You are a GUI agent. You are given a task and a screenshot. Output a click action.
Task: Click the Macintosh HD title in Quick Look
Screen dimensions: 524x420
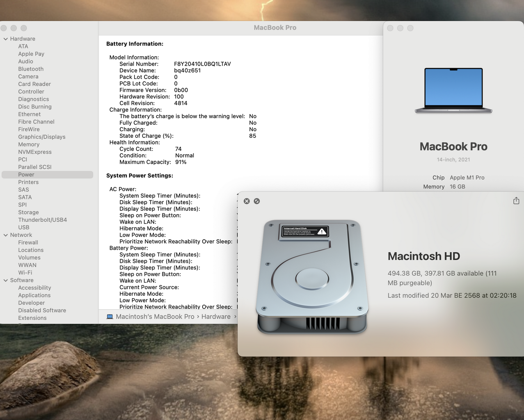(424, 256)
